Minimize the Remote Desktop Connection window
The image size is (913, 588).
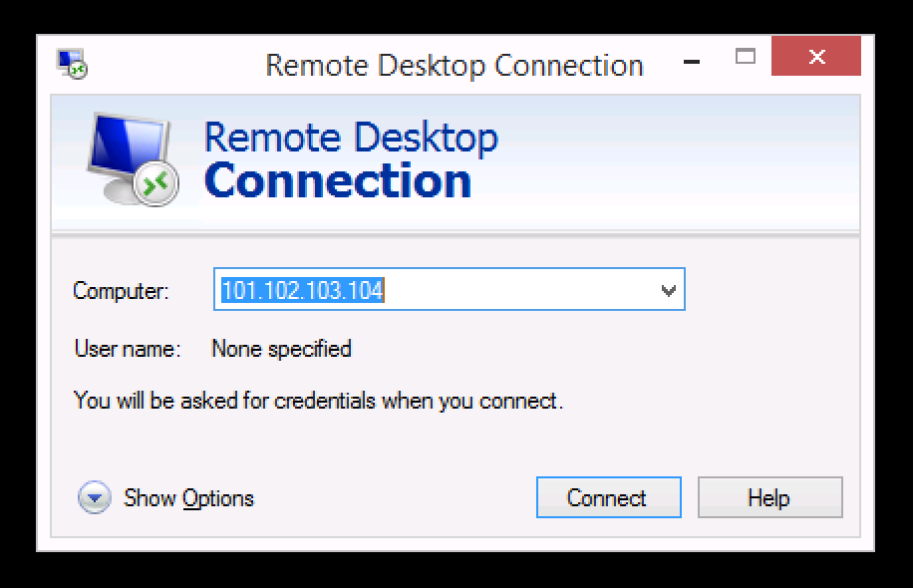click(x=690, y=57)
